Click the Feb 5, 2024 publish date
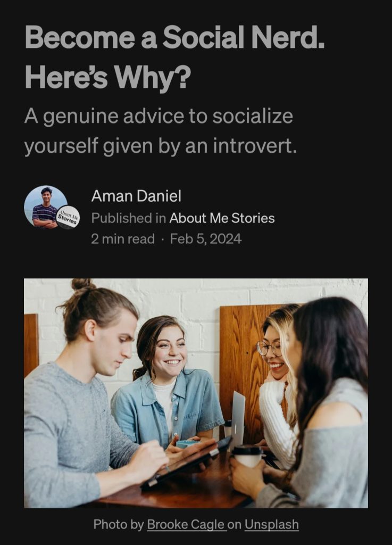392x545 pixels. click(205, 239)
